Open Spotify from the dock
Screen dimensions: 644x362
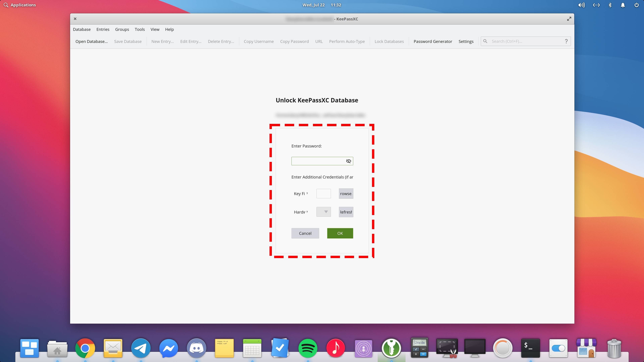tap(308, 348)
